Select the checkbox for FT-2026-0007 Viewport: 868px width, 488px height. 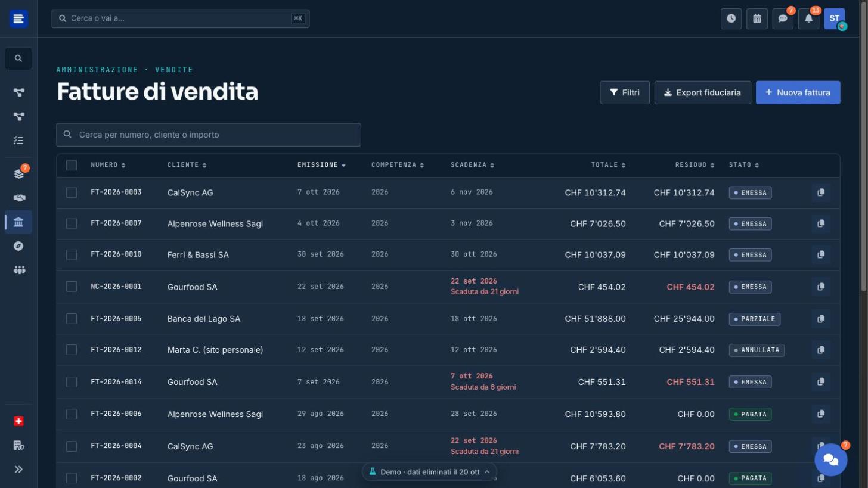click(72, 223)
